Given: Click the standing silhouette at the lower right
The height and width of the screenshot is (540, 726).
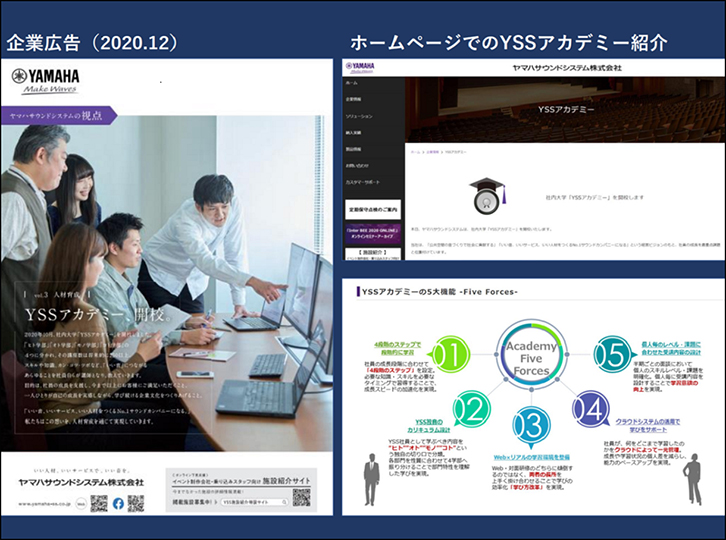Looking at the screenshot, I should (x=693, y=479).
